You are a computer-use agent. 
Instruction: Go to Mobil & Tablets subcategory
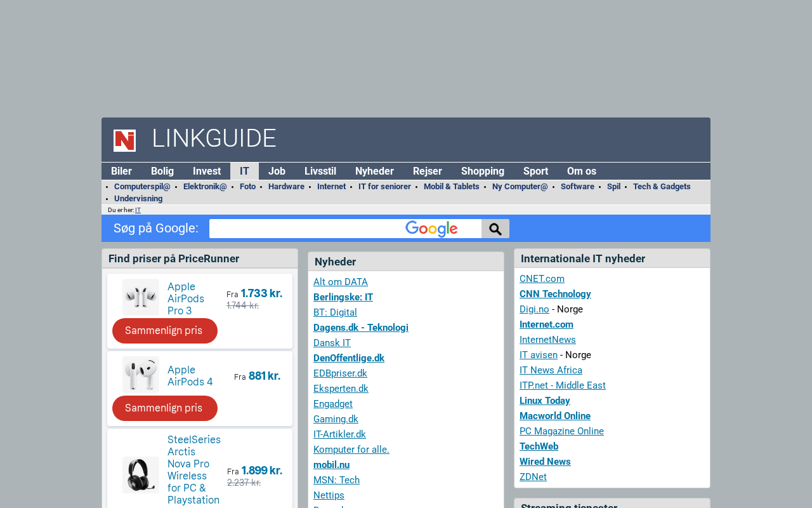click(451, 187)
